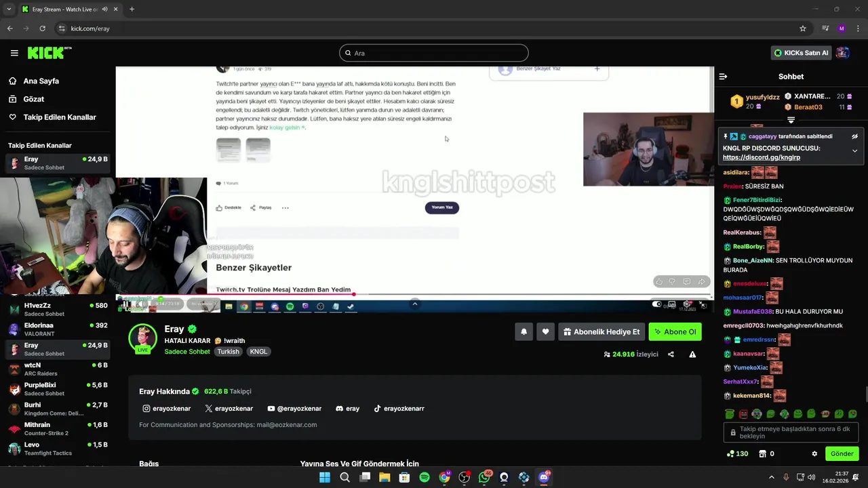Expand pinned message chevron
868x488 pixels.
click(x=854, y=150)
